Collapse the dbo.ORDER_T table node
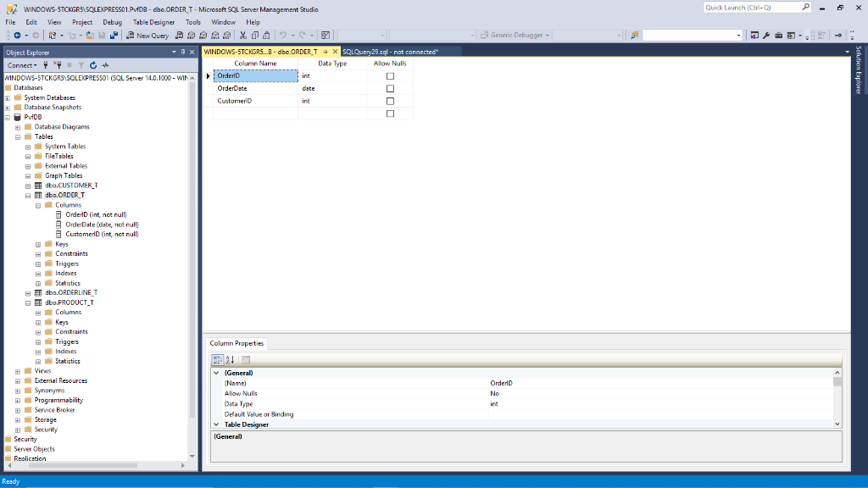The height and width of the screenshot is (488, 868). point(28,196)
